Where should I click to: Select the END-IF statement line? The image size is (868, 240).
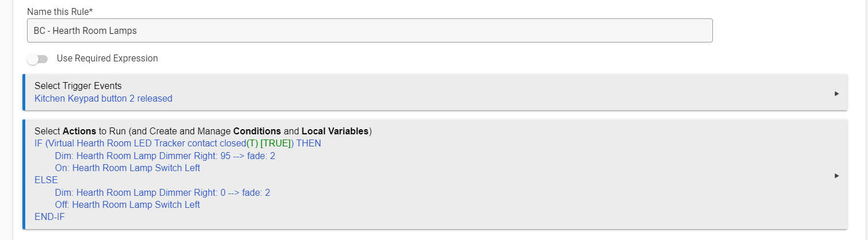click(x=49, y=216)
